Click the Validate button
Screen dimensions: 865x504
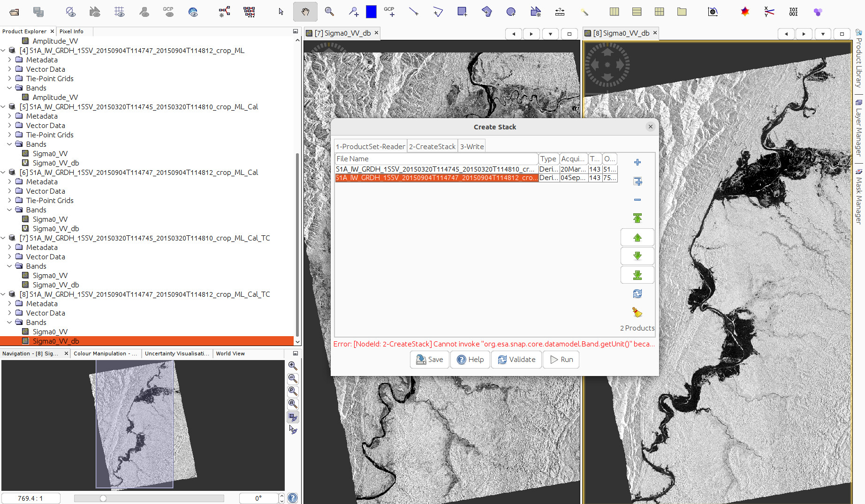516,360
